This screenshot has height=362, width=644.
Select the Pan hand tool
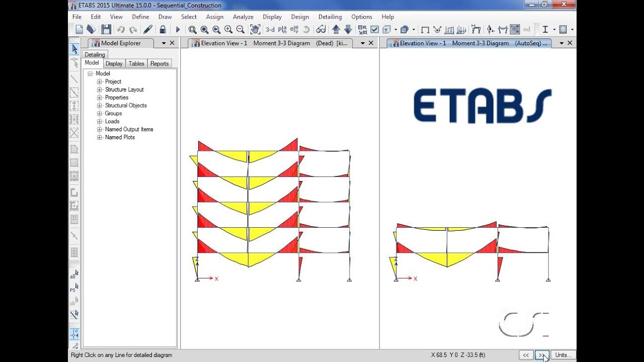coord(255,30)
